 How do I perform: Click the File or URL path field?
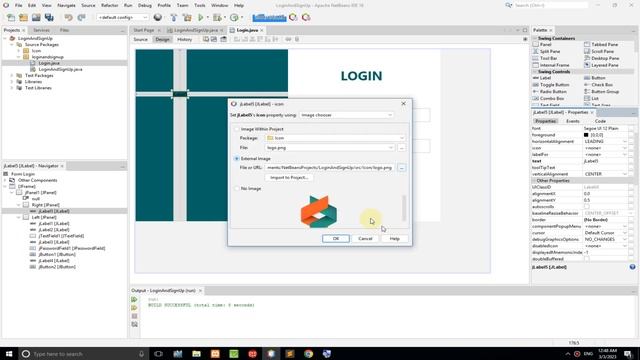click(330, 168)
